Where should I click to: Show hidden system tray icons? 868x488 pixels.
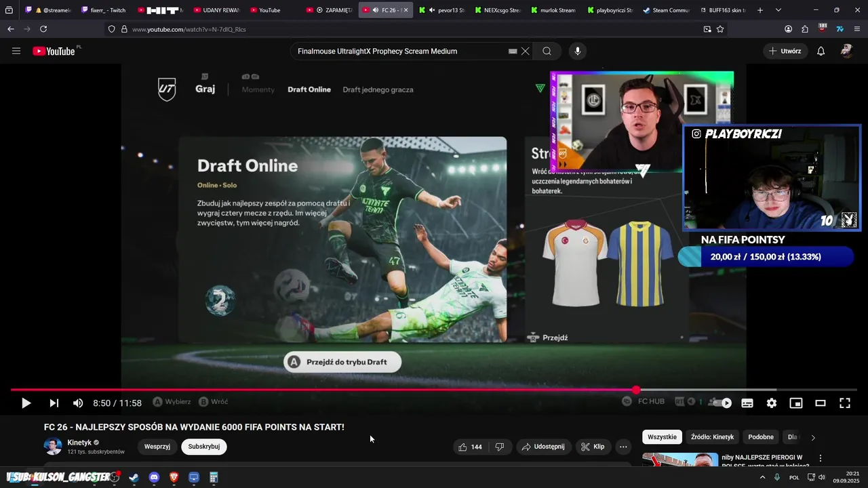tap(762, 477)
